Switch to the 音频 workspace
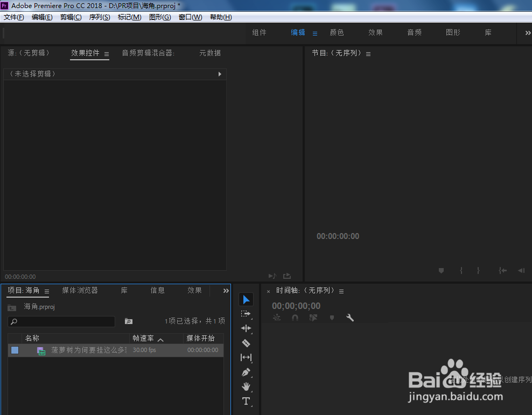The width and height of the screenshot is (532, 415). pyautogui.click(x=414, y=32)
